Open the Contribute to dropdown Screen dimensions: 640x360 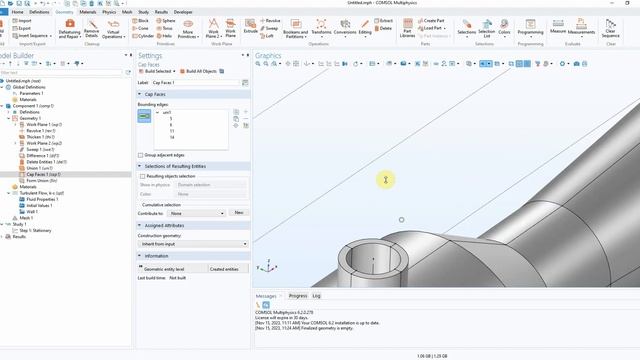197,213
